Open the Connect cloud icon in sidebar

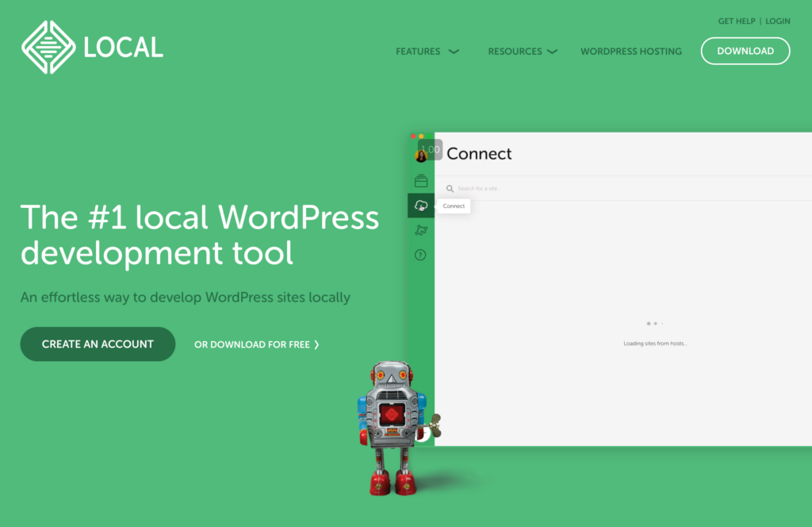(x=421, y=206)
